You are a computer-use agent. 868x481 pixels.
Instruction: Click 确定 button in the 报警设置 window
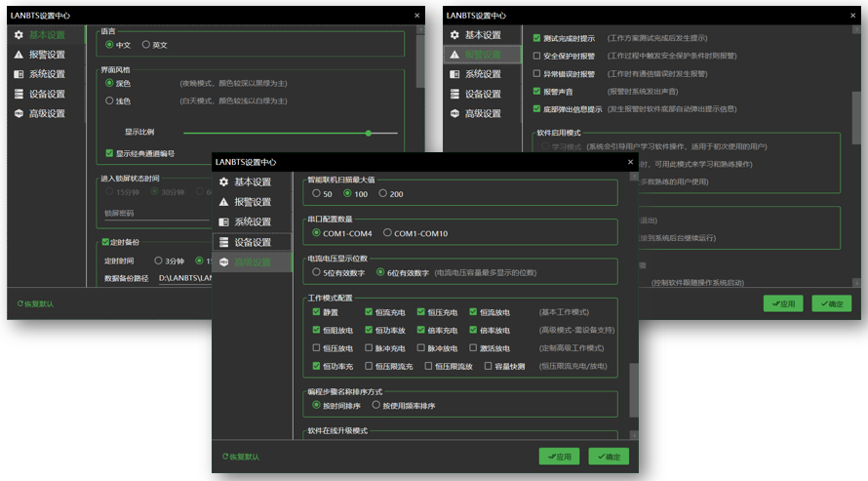pos(831,303)
